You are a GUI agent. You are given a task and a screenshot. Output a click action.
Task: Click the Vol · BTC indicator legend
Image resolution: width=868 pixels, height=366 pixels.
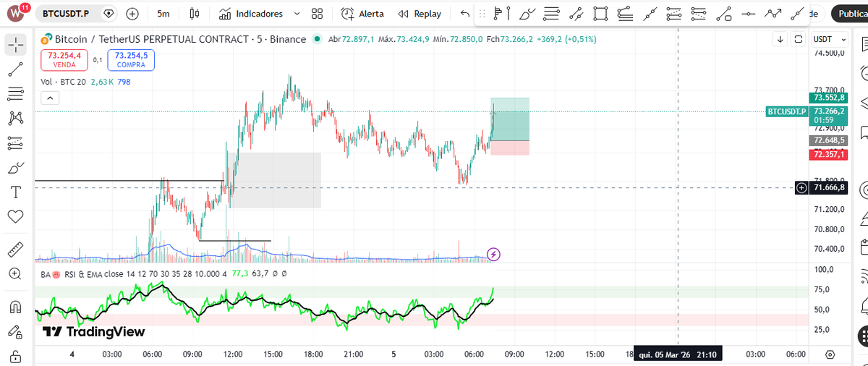tap(64, 82)
